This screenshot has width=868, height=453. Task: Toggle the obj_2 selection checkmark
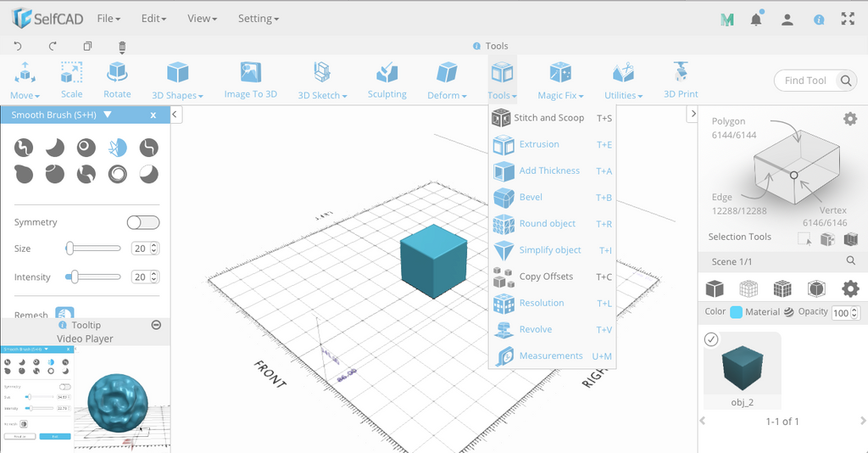coord(711,339)
